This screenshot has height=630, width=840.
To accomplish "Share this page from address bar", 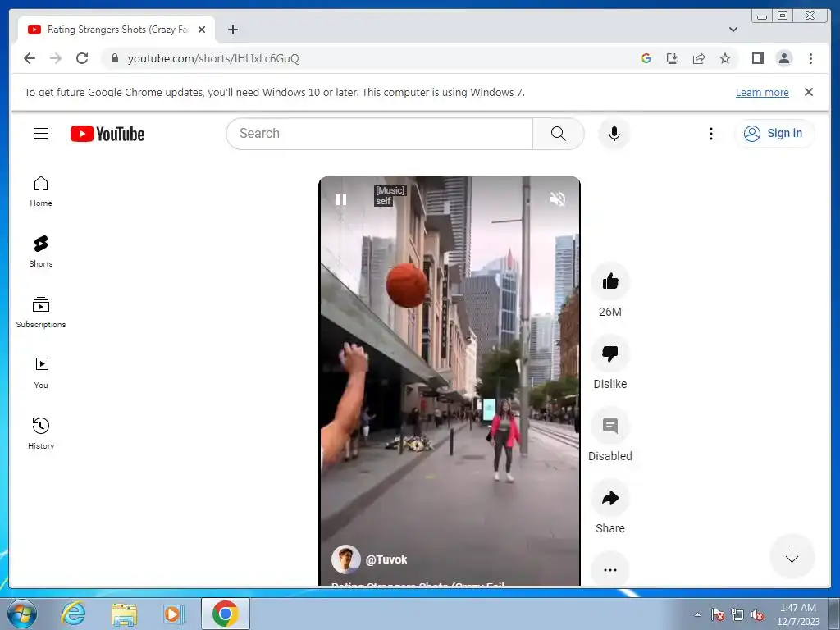I will click(x=699, y=58).
